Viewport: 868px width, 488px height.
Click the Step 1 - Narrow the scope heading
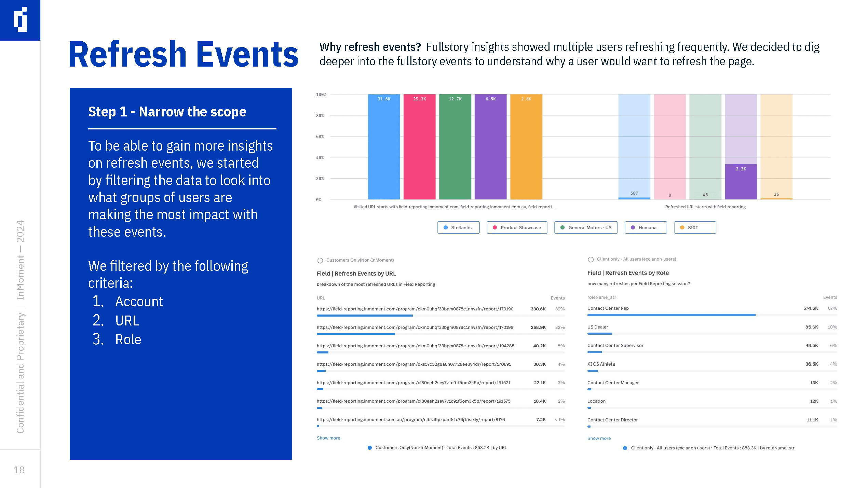[167, 112]
